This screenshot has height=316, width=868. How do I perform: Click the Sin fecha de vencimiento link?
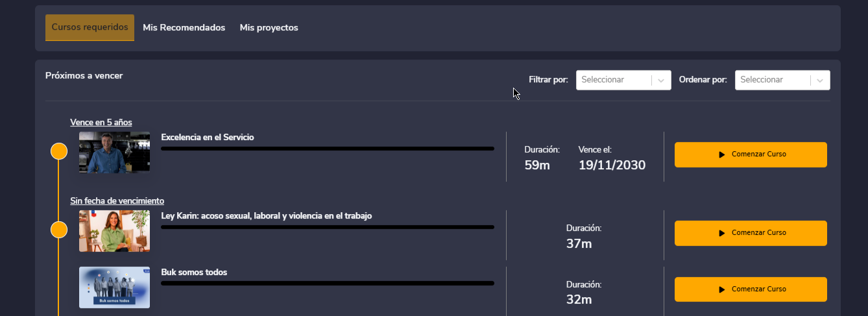117,201
